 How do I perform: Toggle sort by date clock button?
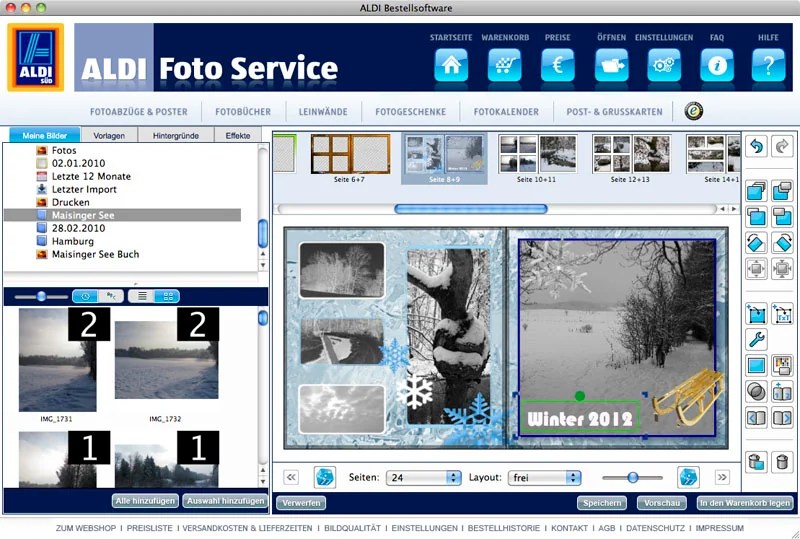[x=85, y=296]
